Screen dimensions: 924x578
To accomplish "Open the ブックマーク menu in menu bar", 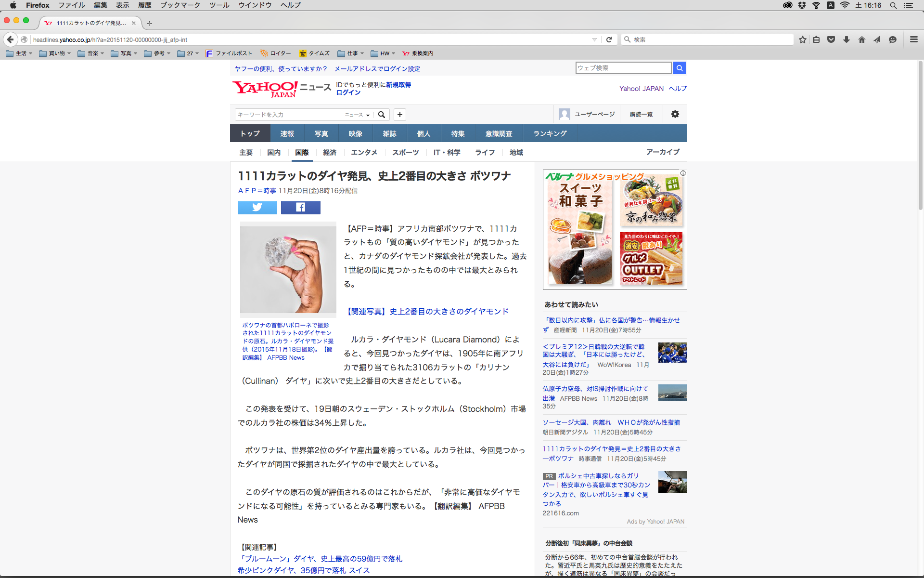I will (x=180, y=5).
